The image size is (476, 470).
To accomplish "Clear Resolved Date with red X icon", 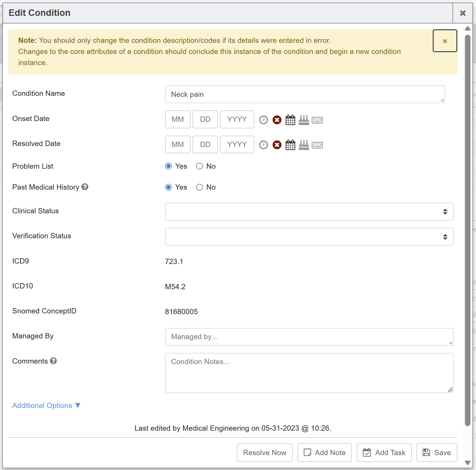I will pyautogui.click(x=277, y=145).
